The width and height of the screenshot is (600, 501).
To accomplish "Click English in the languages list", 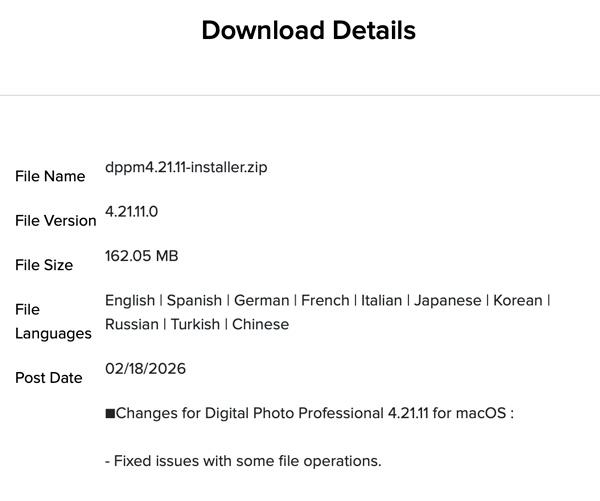I will (130, 300).
